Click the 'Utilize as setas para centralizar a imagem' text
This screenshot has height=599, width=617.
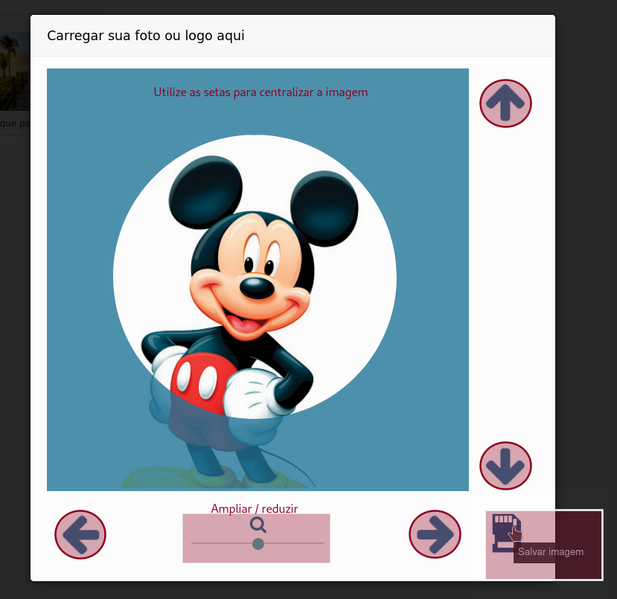(260, 92)
